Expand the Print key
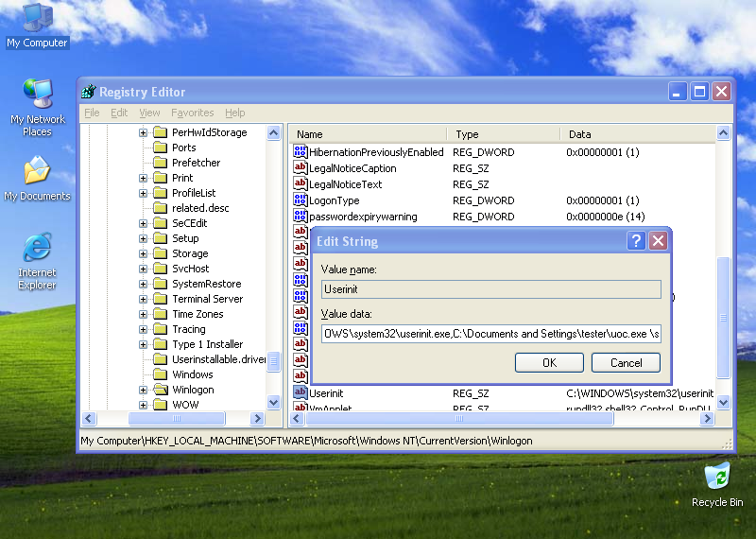Viewport: 756px width, 539px height. coord(143,178)
